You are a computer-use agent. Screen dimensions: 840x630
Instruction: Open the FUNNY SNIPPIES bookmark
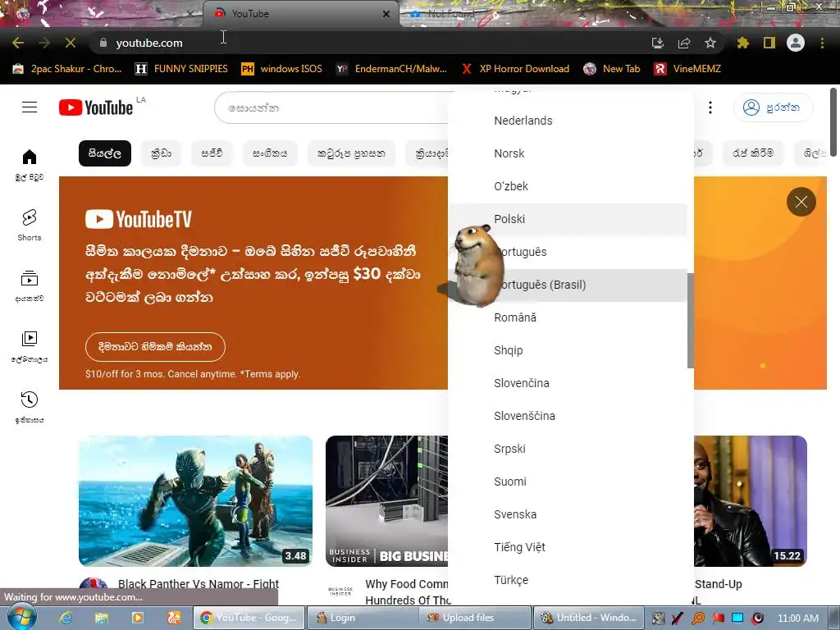click(181, 69)
